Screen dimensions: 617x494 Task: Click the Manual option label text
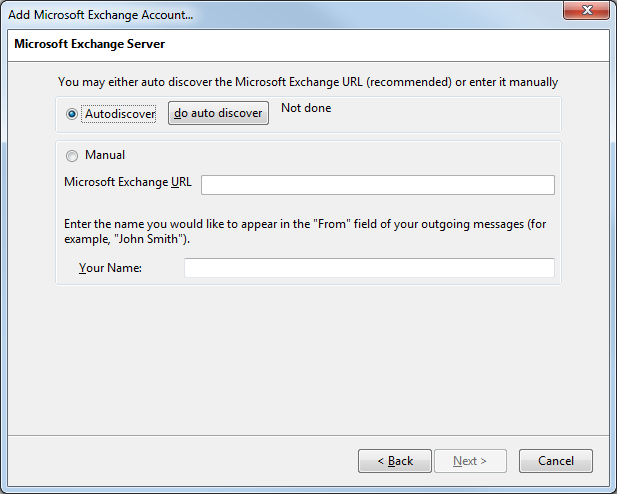(105, 155)
